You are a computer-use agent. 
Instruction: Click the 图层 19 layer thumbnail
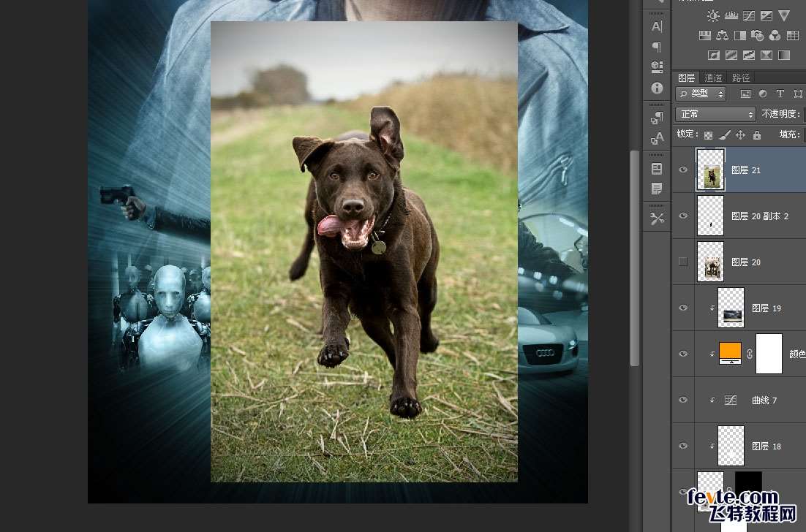pos(731,308)
